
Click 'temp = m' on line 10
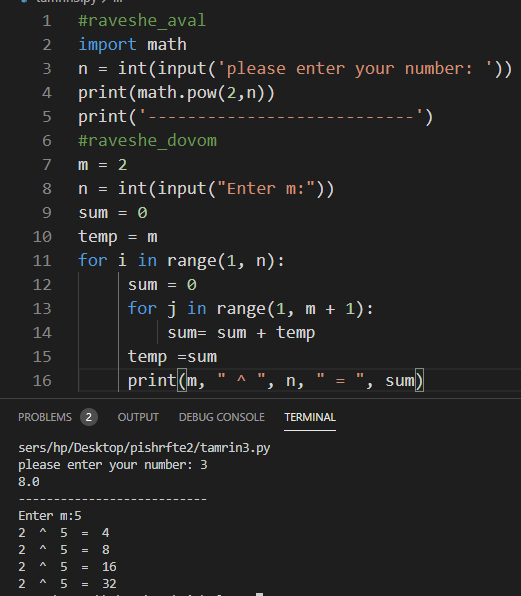(118, 236)
